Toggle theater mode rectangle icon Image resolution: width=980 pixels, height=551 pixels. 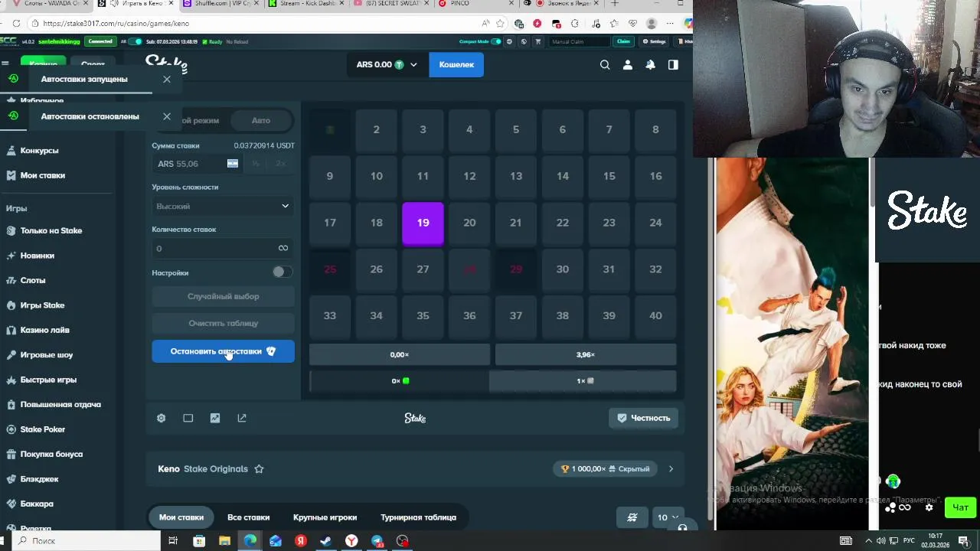[x=188, y=418]
